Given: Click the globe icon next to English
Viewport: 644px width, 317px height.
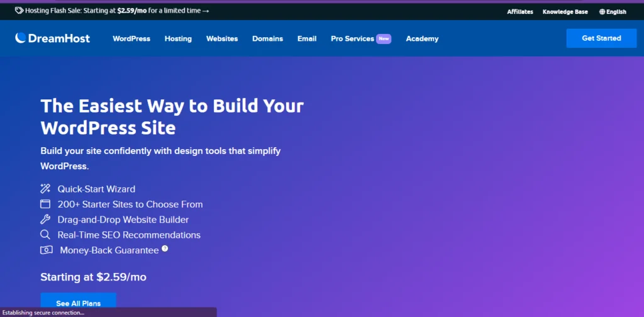Looking at the screenshot, I should [602, 12].
